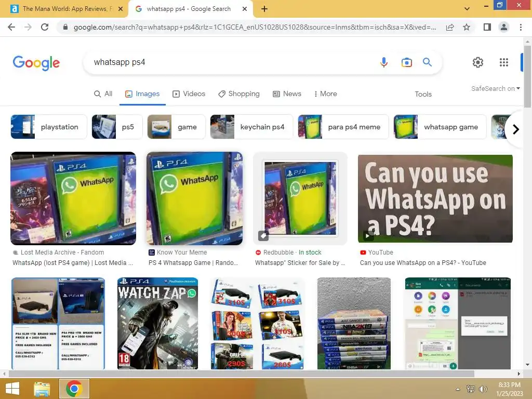Expand the SafeSearch on dropdown

[x=495, y=88]
